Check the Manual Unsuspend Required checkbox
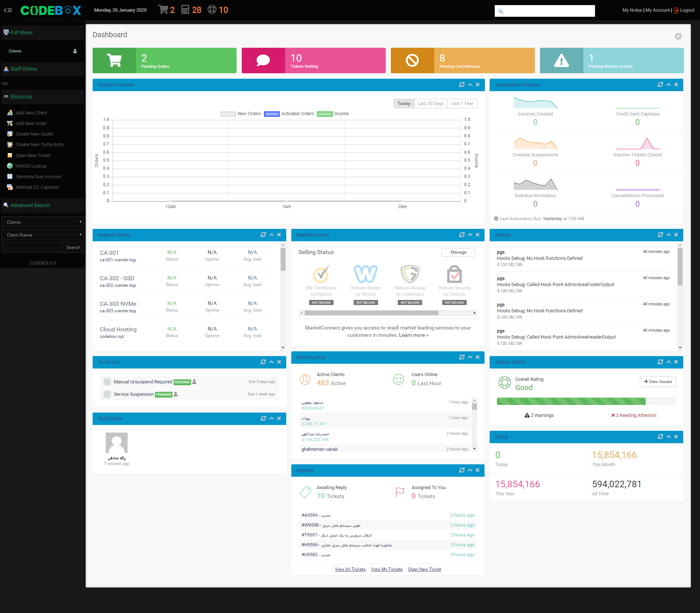The image size is (700, 613). click(x=107, y=382)
